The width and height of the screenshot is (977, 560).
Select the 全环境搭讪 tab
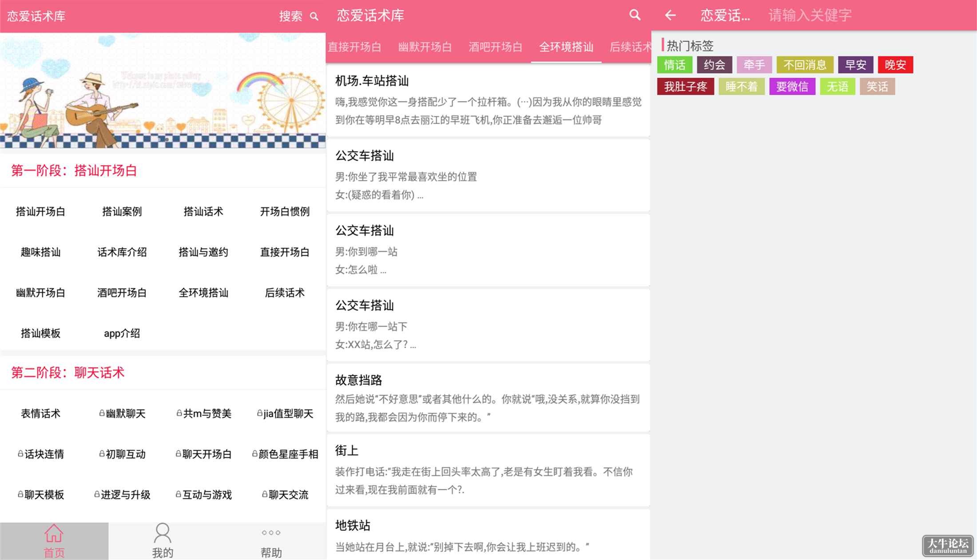(x=566, y=47)
